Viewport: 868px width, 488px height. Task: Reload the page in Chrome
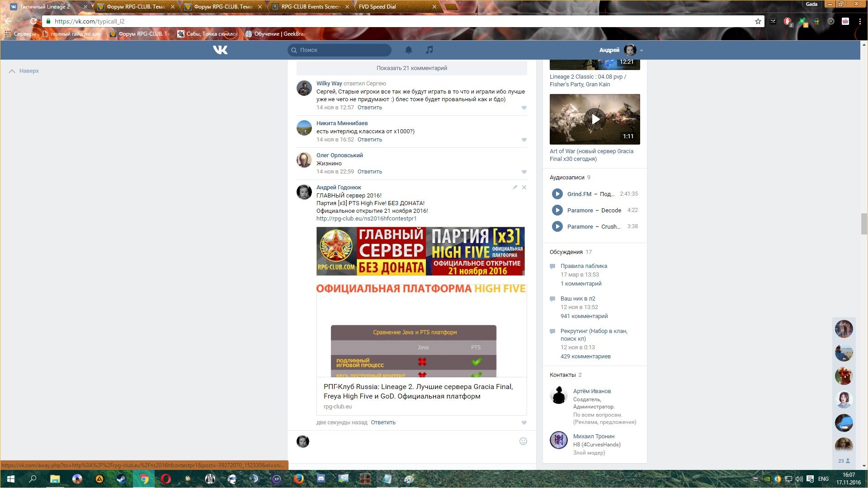[33, 21]
